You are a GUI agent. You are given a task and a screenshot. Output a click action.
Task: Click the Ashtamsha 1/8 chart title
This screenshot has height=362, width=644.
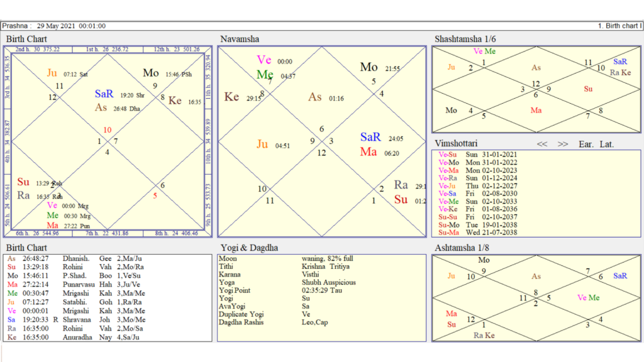point(462,248)
